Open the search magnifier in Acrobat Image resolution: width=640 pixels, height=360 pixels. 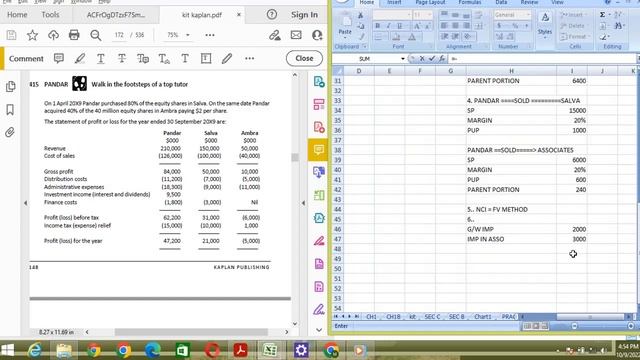click(x=96, y=35)
